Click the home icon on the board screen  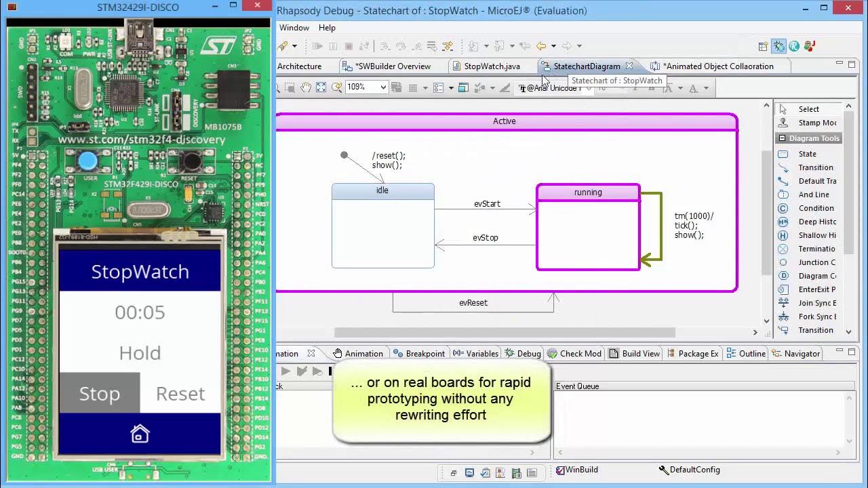[x=140, y=434]
